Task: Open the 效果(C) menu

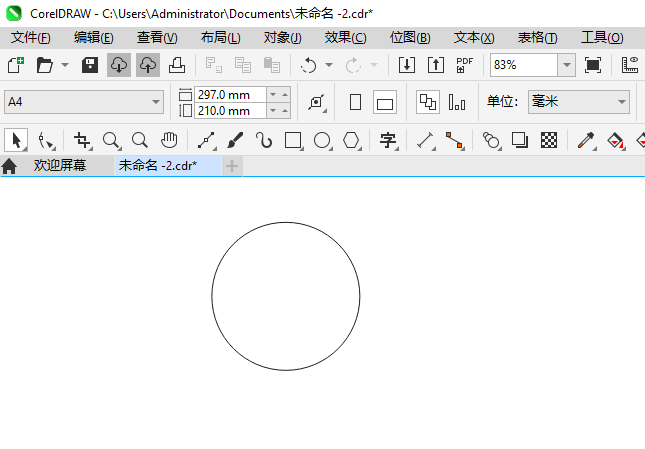Action: [x=346, y=38]
